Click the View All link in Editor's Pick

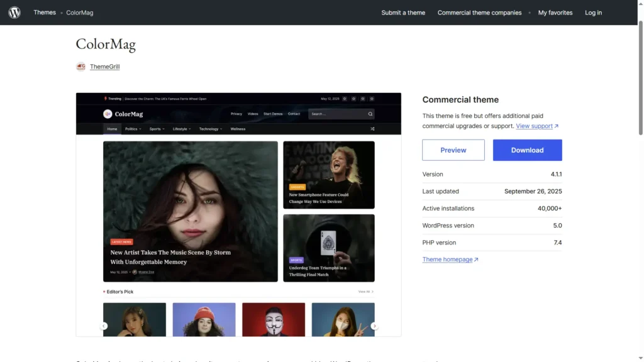point(365,292)
